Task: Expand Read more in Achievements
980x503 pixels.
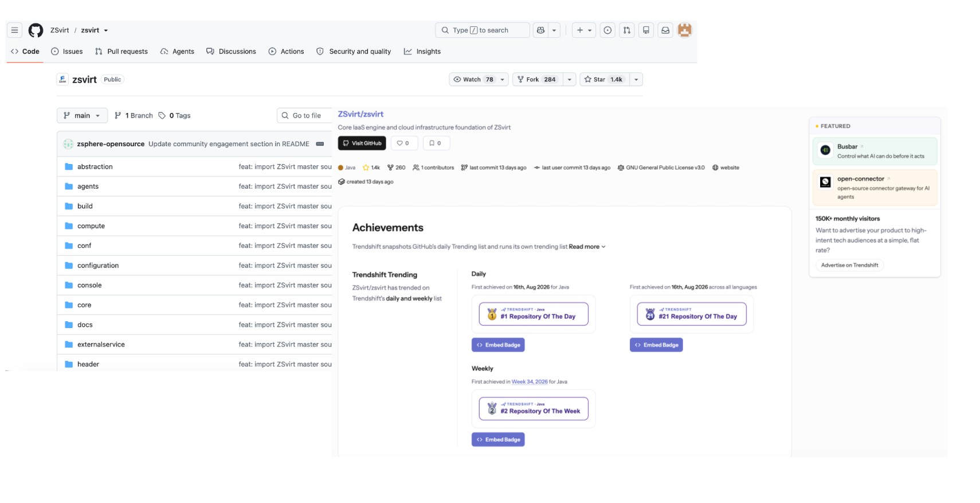Action: pyautogui.click(x=587, y=247)
